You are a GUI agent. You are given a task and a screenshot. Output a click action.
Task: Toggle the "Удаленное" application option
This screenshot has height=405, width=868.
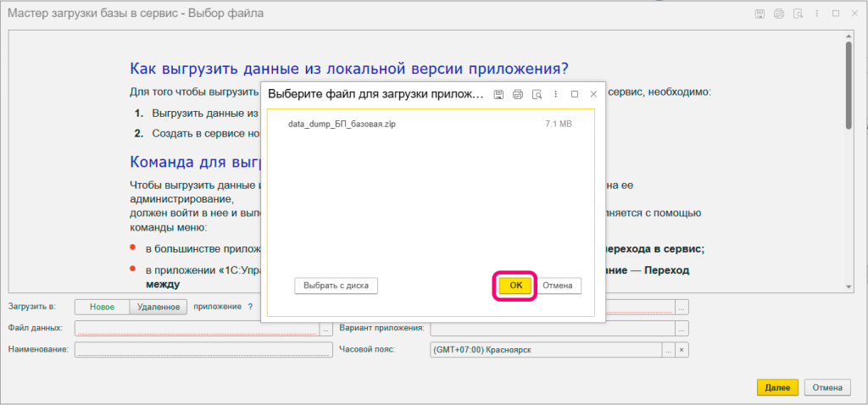tap(158, 307)
